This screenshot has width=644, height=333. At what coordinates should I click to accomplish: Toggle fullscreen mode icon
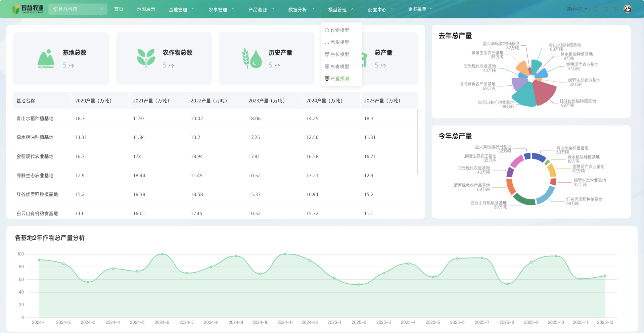coord(606,9)
